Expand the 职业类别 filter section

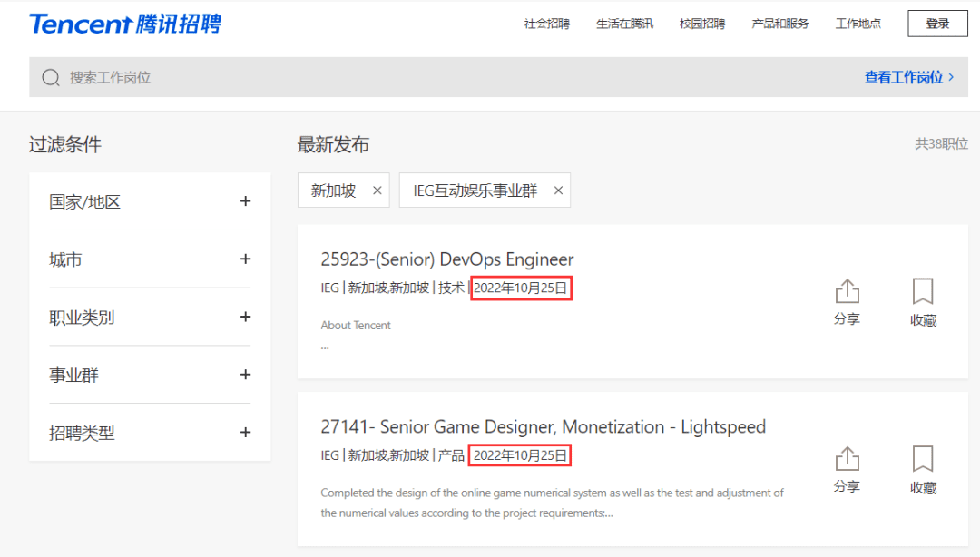tap(245, 318)
